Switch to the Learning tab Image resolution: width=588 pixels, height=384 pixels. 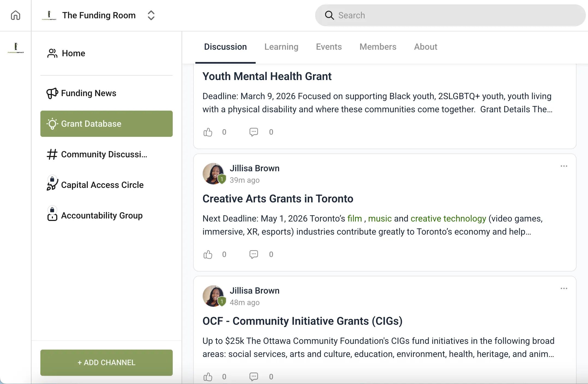(281, 47)
